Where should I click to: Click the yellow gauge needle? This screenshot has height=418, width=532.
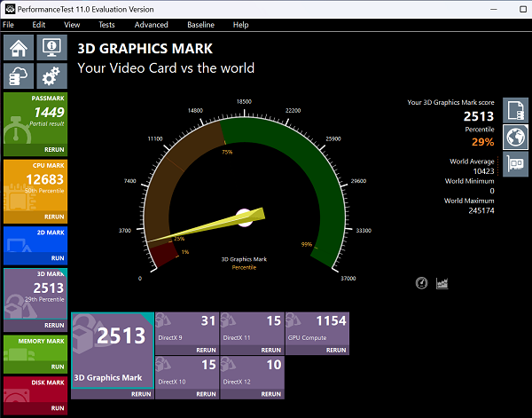pyautogui.click(x=207, y=225)
